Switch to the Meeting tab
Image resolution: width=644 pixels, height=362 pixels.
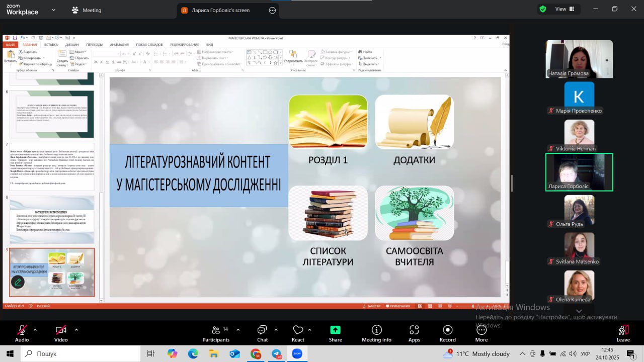click(86, 10)
